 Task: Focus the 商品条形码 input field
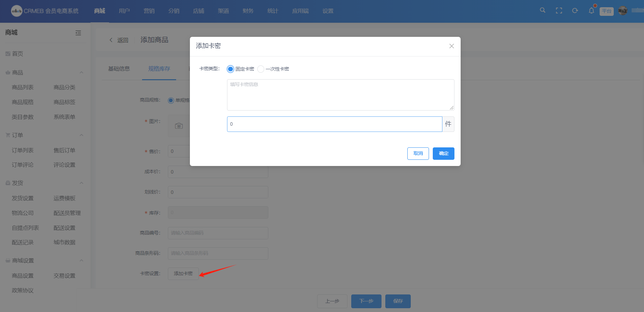(x=218, y=253)
